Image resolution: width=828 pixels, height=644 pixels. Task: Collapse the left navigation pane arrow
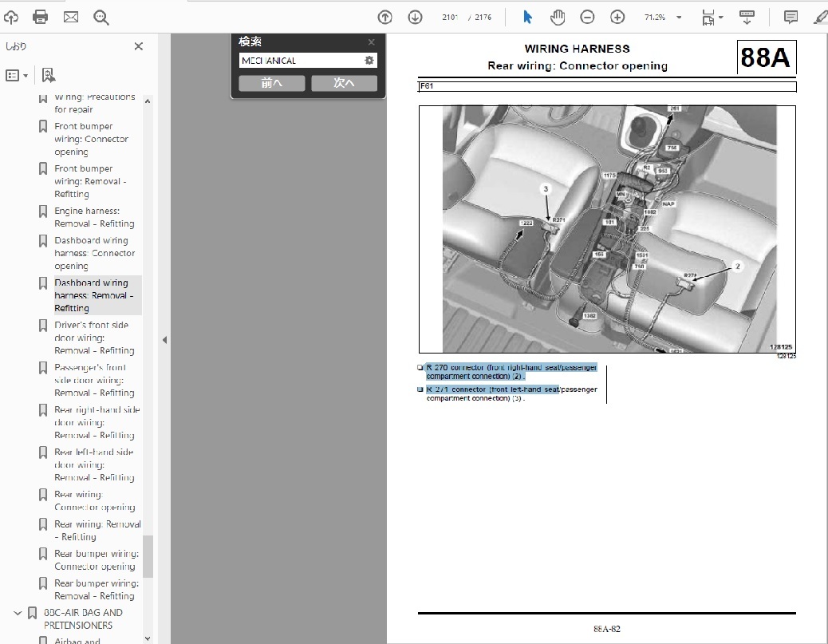pos(164,340)
